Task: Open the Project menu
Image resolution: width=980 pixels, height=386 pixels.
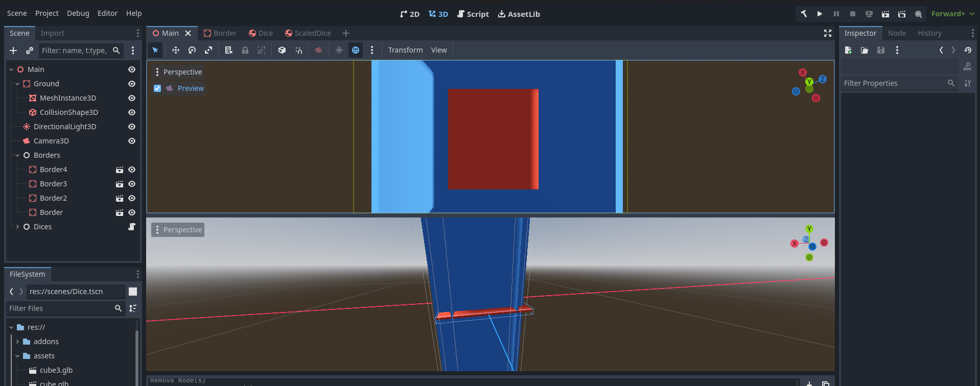Action: (46, 13)
